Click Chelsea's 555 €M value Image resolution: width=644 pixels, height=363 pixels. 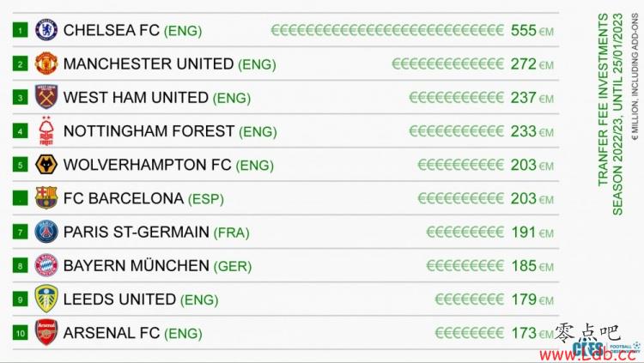tap(532, 30)
